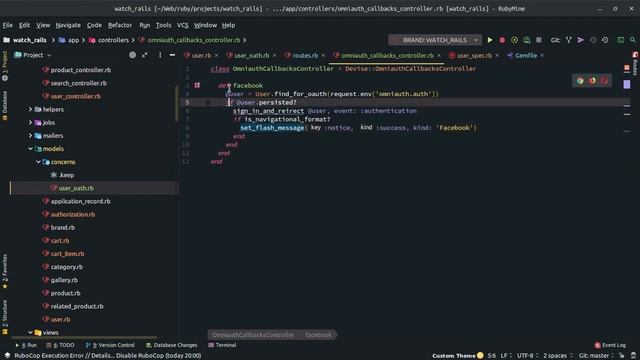
Task: Open the Chrome browser preview icon
Action: pos(580,81)
